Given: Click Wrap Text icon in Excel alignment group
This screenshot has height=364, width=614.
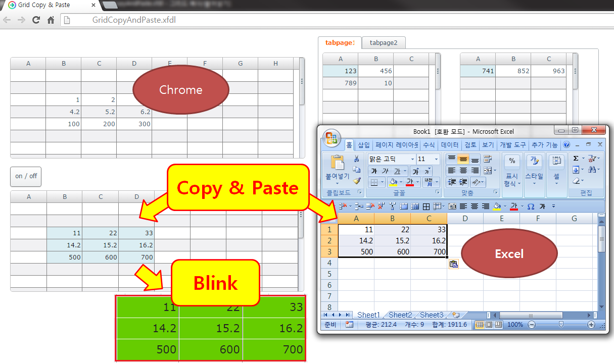Looking at the screenshot, I should 488,159.
